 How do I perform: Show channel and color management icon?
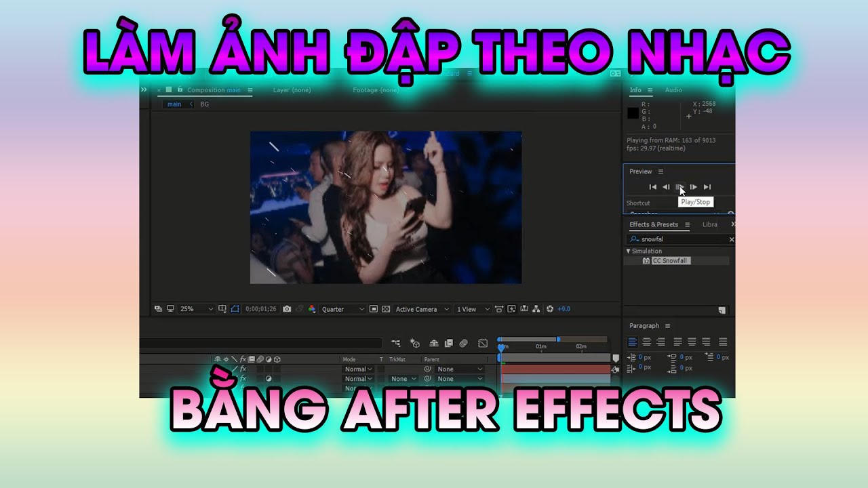point(312,309)
